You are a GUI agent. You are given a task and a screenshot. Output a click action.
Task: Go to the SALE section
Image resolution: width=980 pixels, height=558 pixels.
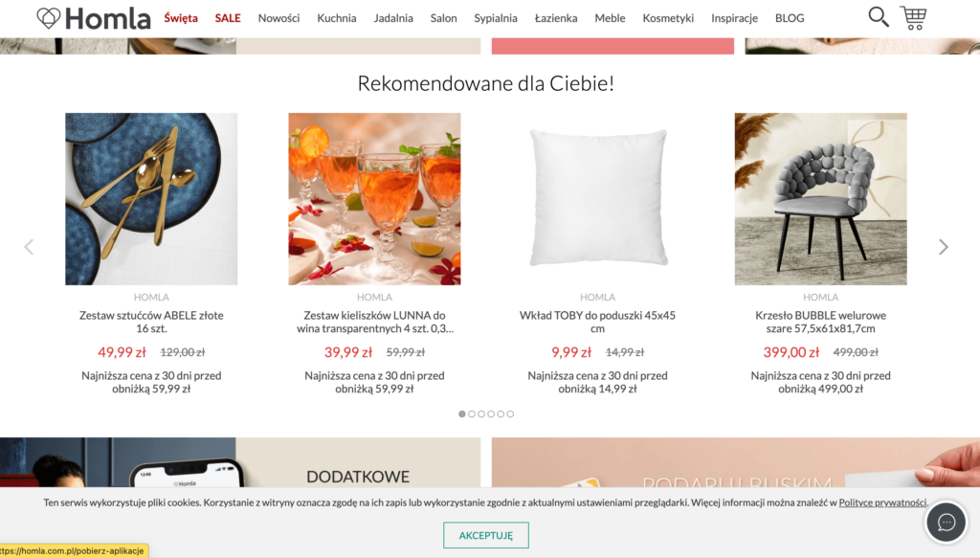(228, 18)
